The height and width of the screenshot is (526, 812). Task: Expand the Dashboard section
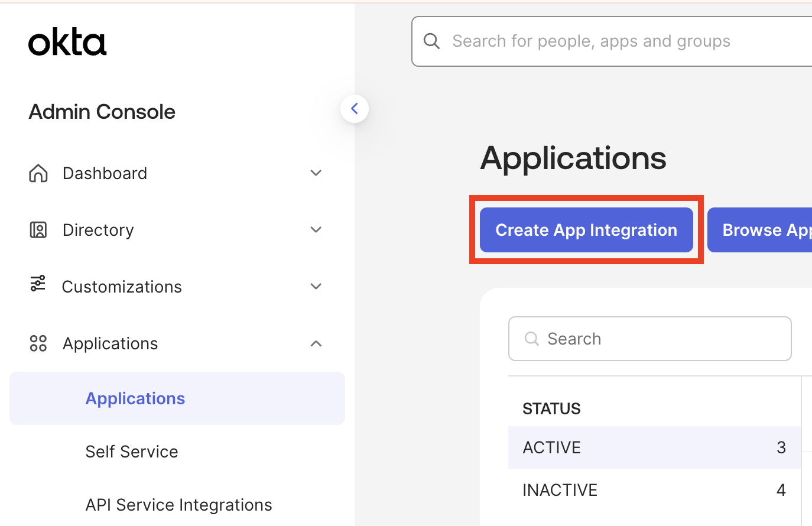point(316,173)
